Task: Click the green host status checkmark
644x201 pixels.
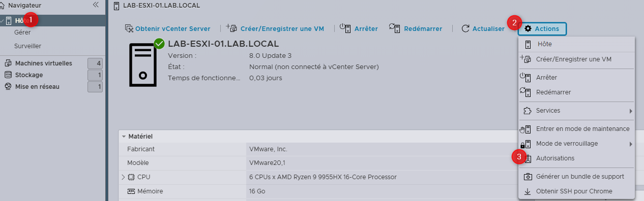Action: tap(159, 44)
